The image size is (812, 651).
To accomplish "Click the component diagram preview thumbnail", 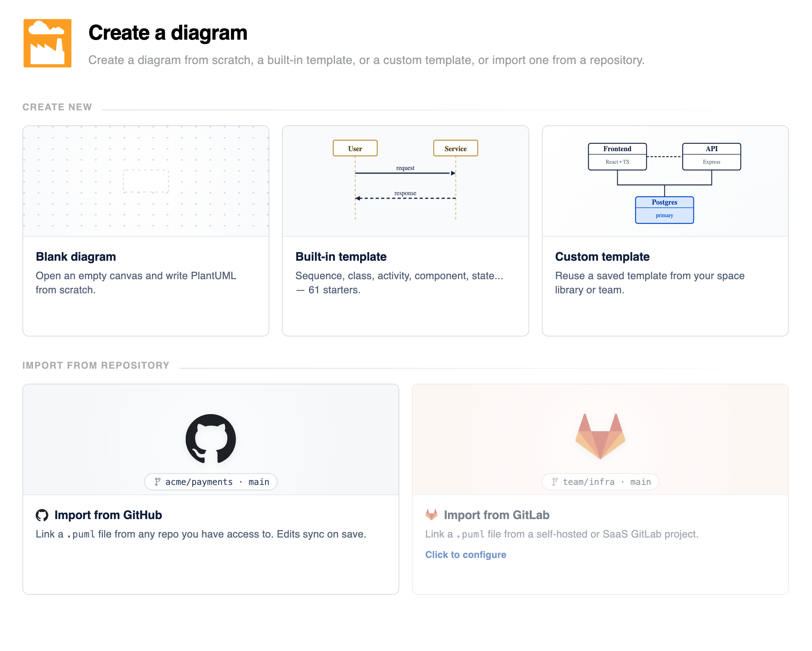I will click(x=665, y=181).
